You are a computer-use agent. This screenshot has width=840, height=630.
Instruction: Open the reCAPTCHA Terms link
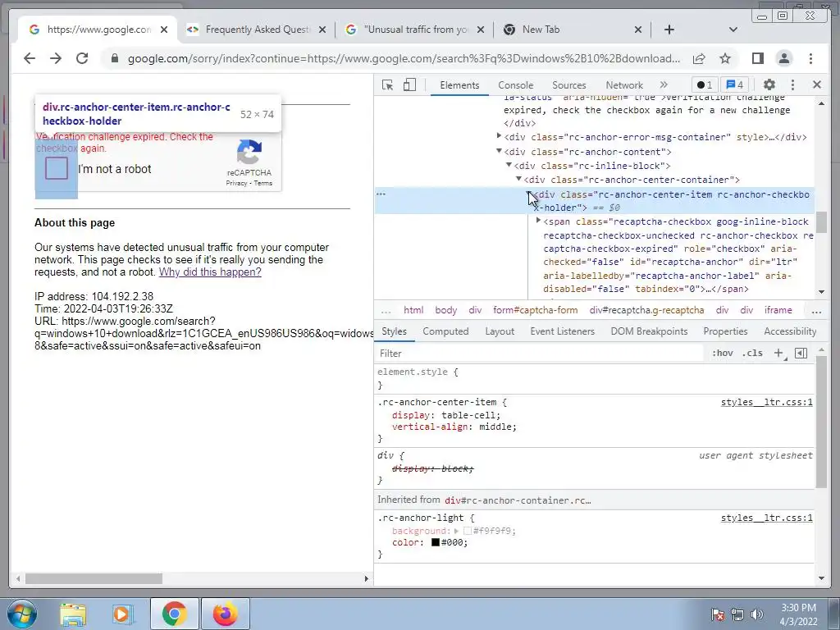[x=263, y=183]
